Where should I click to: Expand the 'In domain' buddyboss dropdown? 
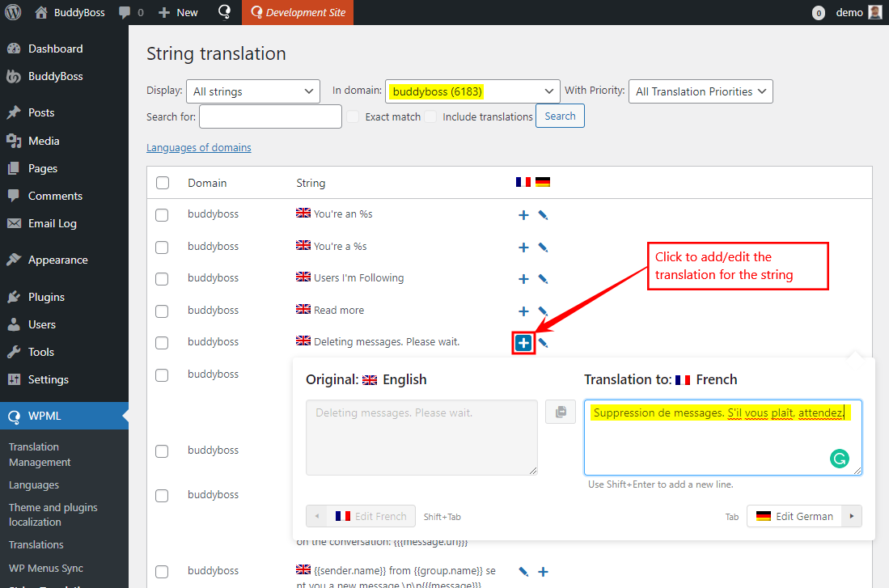point(472,91)
